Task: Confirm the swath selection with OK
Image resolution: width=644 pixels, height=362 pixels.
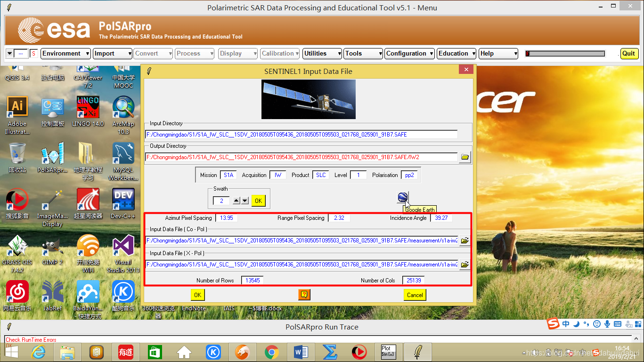Action: pyautogui.click(x=258, y=201)
